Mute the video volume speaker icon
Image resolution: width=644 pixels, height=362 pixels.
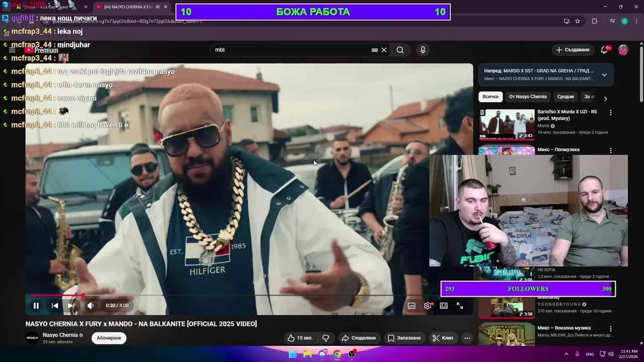click(x=91, y=306)
